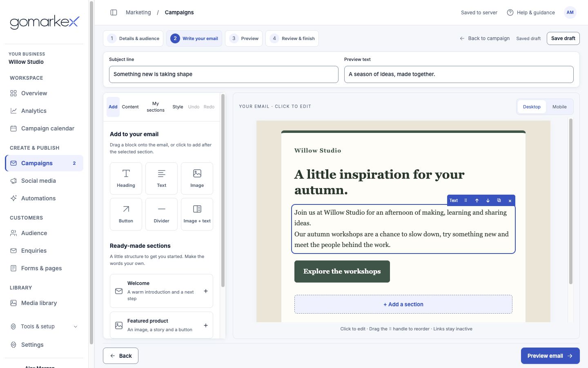
Task: Toggle the sidebar panel icon
Action: (114, 13)
